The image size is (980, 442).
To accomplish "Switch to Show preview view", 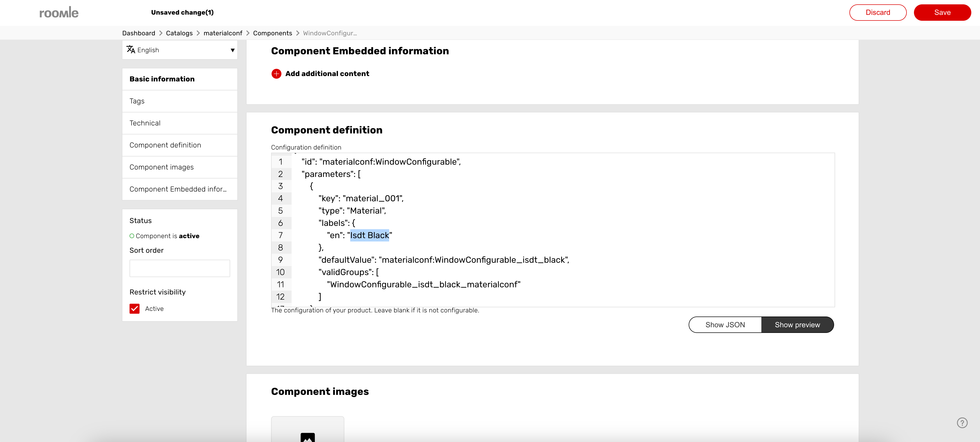I will (797, 325).
